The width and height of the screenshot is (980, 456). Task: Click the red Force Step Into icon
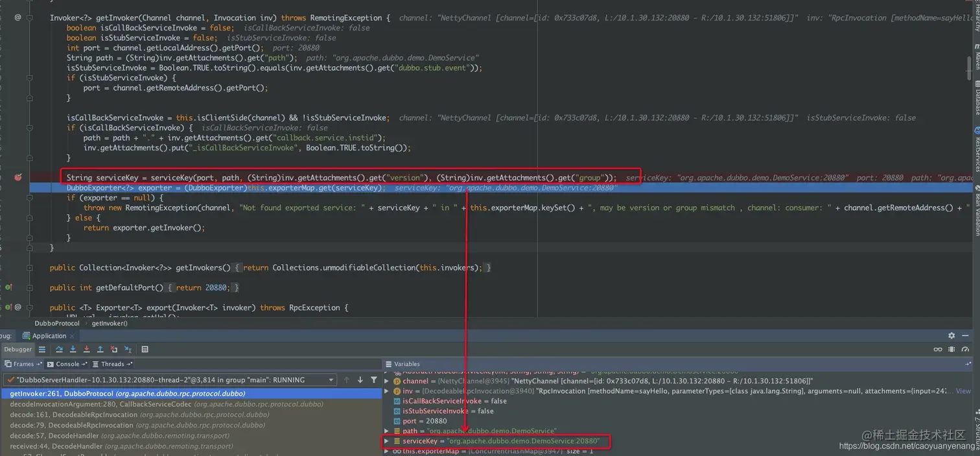click(86, 349)
